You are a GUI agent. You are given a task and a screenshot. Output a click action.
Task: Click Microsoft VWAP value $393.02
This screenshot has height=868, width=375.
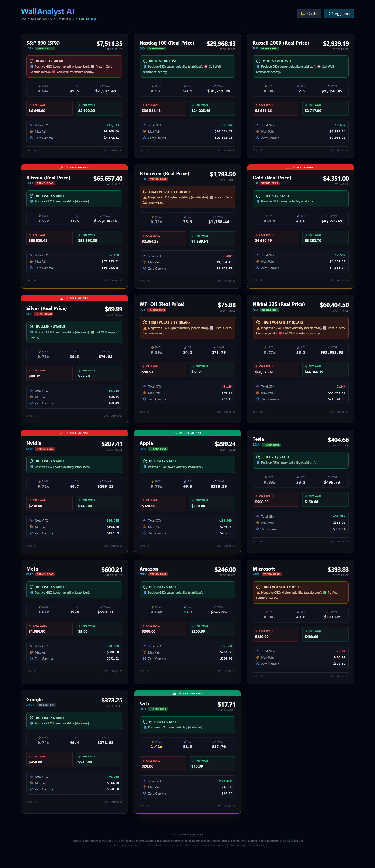(x=332, y=617)
